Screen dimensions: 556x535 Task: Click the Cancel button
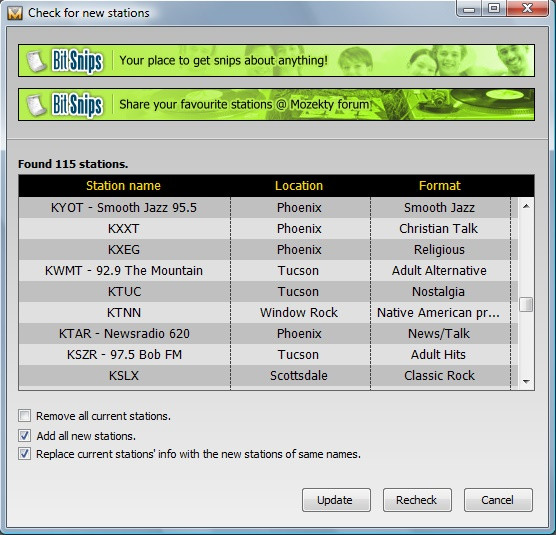(x=498, y=500)
